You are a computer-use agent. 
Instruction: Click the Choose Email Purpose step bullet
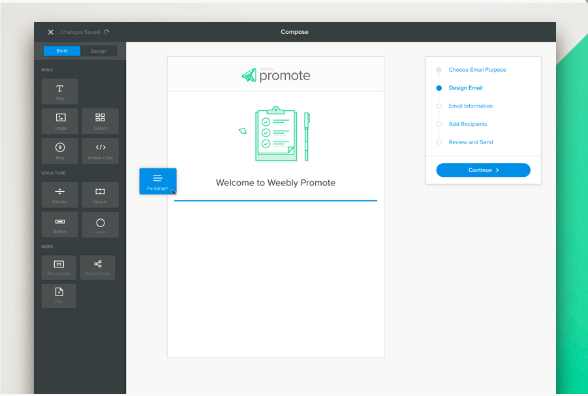tap(439, 70)
